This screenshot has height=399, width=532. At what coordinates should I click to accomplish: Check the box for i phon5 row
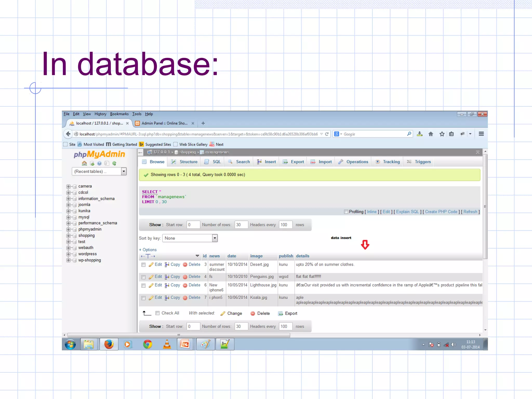pyautogui.click(x=143, y=298)
